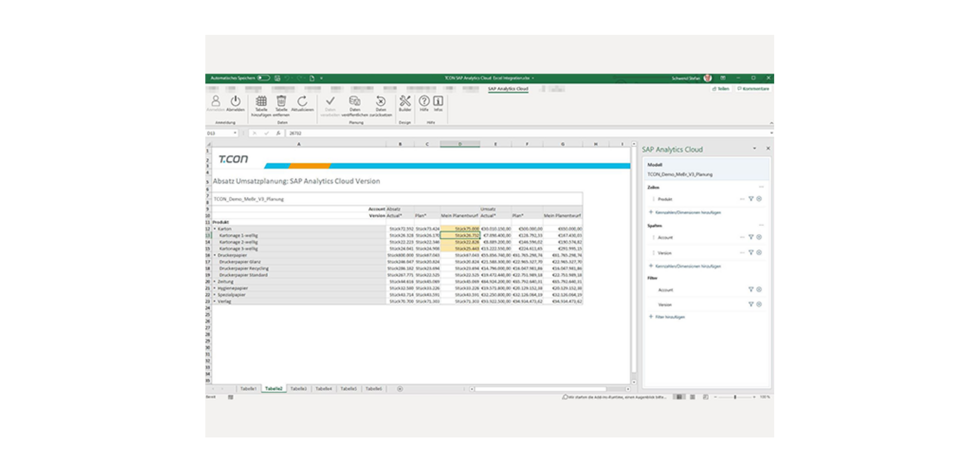
Task: Expand the Hygienepapier product group
Action: coord(215,288)
